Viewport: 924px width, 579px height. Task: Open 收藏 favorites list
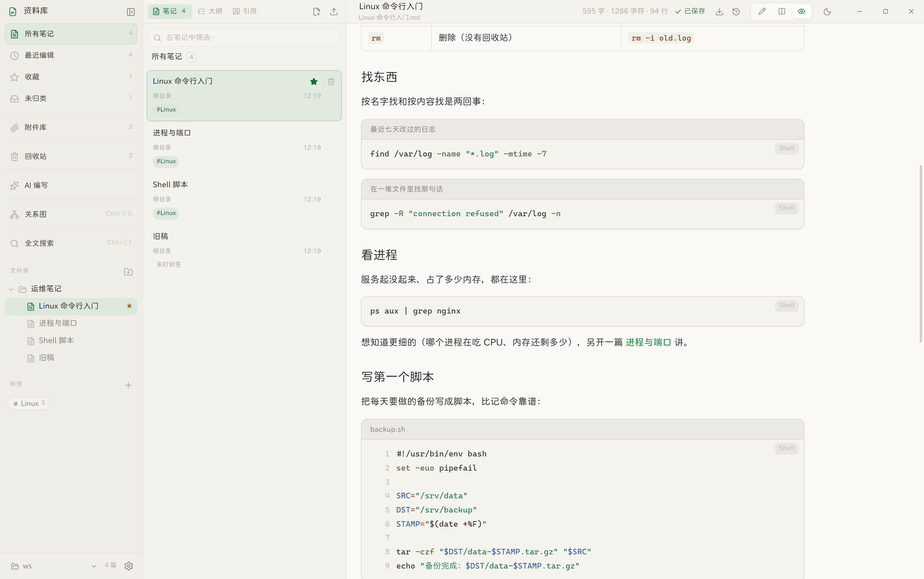pos(71,77)
